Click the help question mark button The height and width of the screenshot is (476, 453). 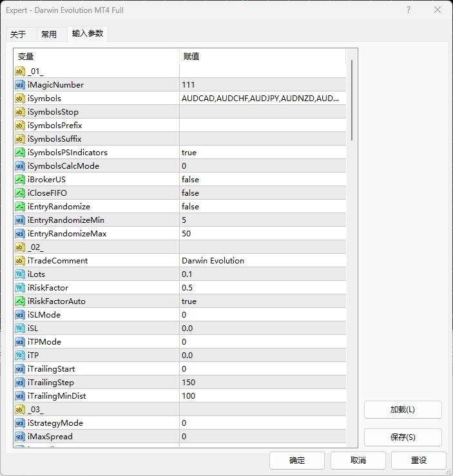(x=409, y=10)
